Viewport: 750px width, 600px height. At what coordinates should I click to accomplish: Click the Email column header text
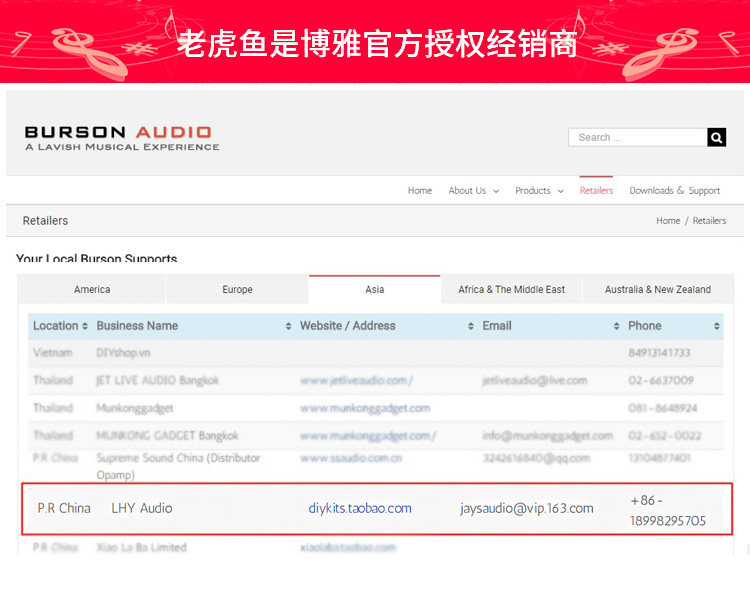pos(497,326)
